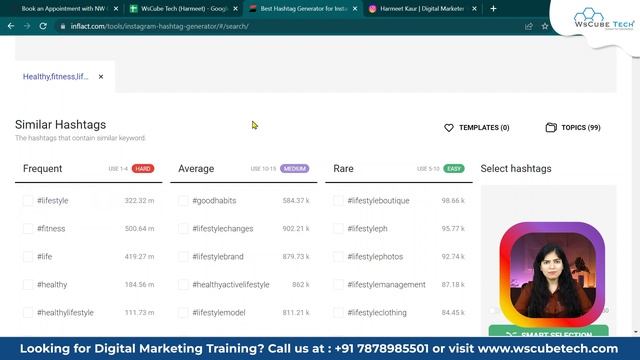This screenshot has width=640, height=360.
Task: Click the 862 k count value
Action: click(x=301, y=284)
